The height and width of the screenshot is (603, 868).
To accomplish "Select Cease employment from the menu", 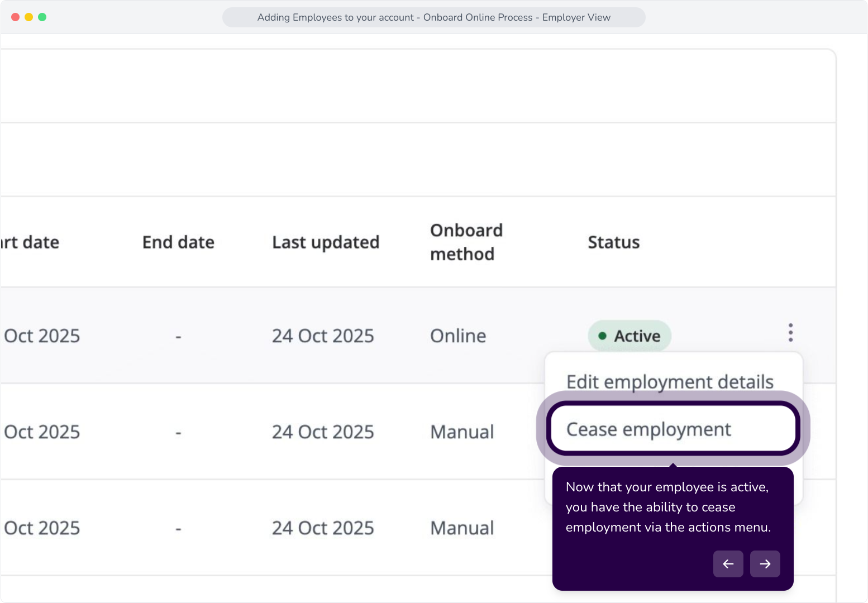I will coord(673,429).
